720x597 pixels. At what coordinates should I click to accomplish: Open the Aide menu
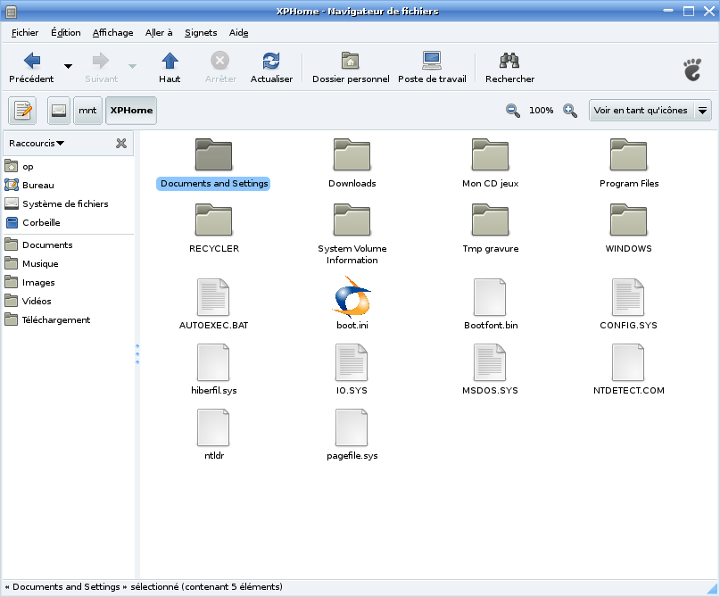click(x=239, y=33)
